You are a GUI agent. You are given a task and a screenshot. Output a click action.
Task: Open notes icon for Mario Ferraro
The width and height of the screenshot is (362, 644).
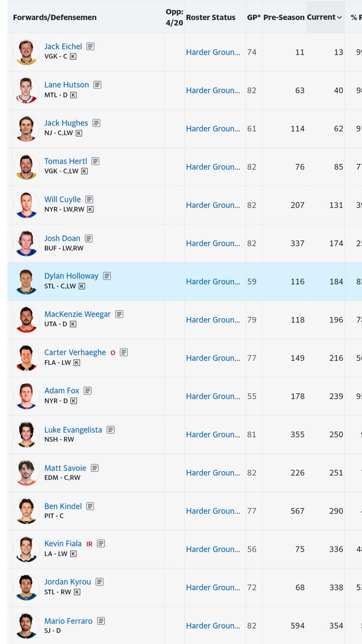[101, 621]
